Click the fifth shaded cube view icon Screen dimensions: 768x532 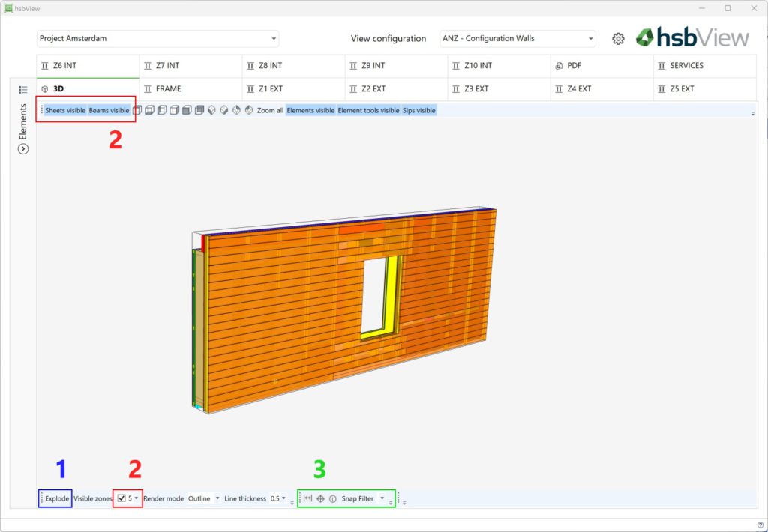coord(187,110)
